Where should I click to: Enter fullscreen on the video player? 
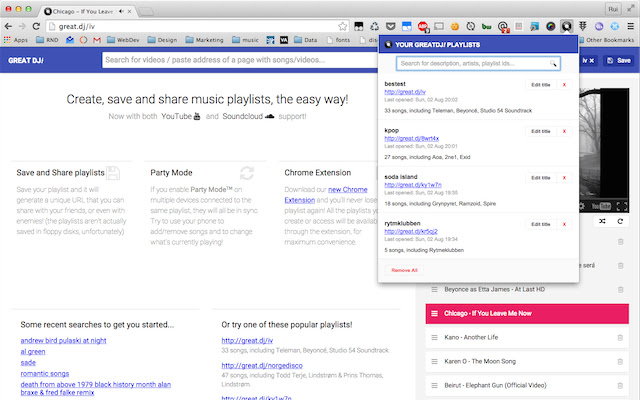pos(622,206)
